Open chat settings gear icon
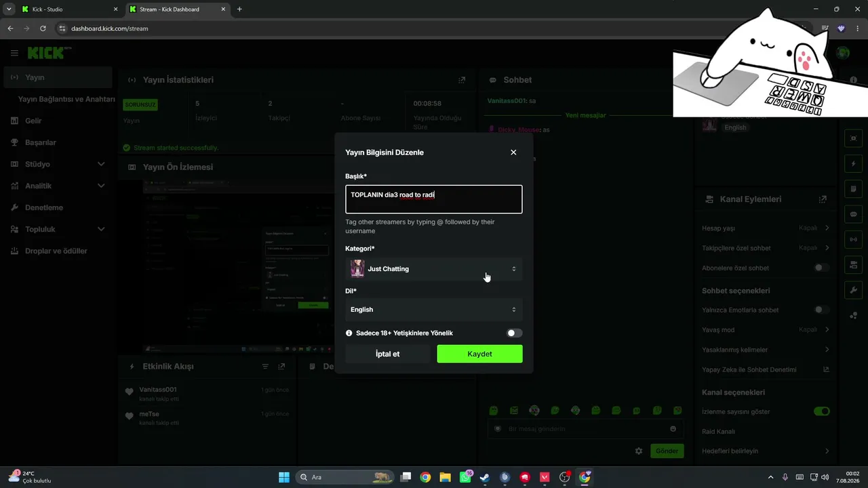This screenshot has width=868, height=488. click(638, 451)
